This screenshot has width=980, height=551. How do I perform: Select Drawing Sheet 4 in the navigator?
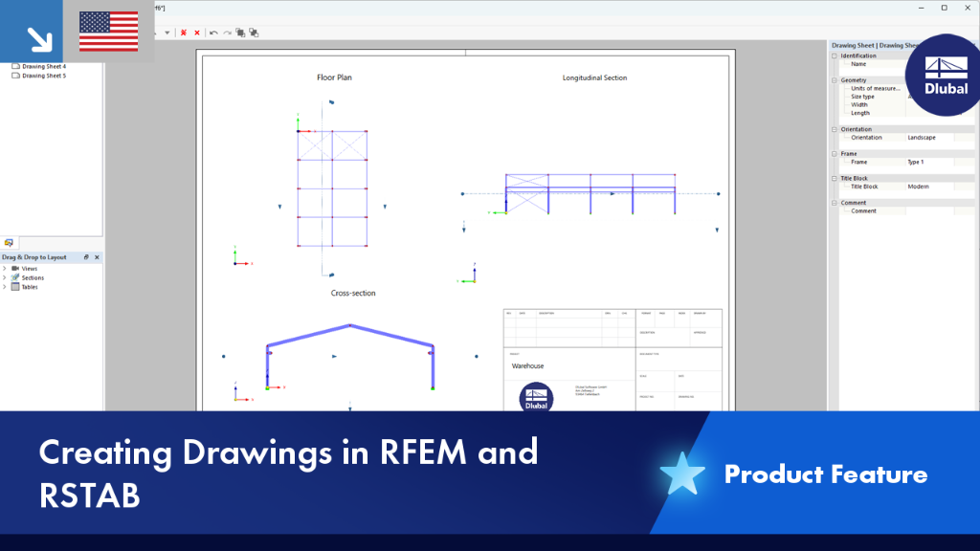[x=44, y=66]
